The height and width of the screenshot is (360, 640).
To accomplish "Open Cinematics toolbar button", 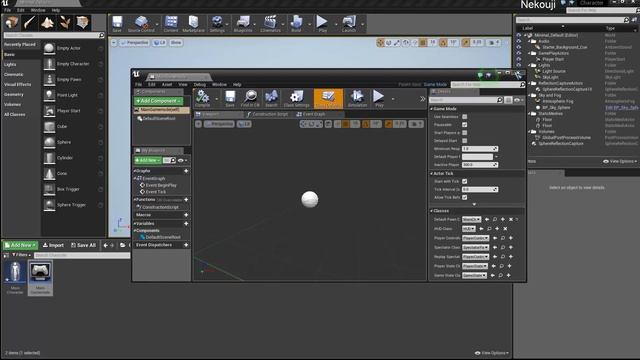I will point(270,24).
